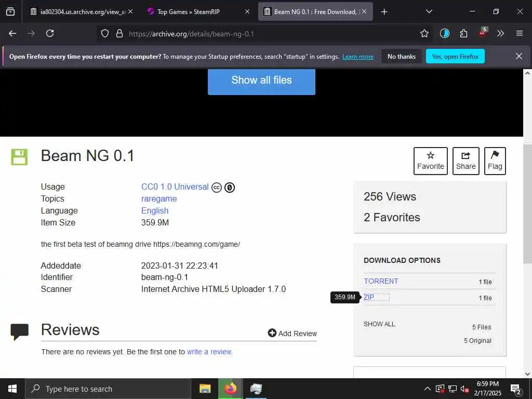This screenshot has height=399, width=532.
Task: Open the write a review link
Action: point(209,352)
